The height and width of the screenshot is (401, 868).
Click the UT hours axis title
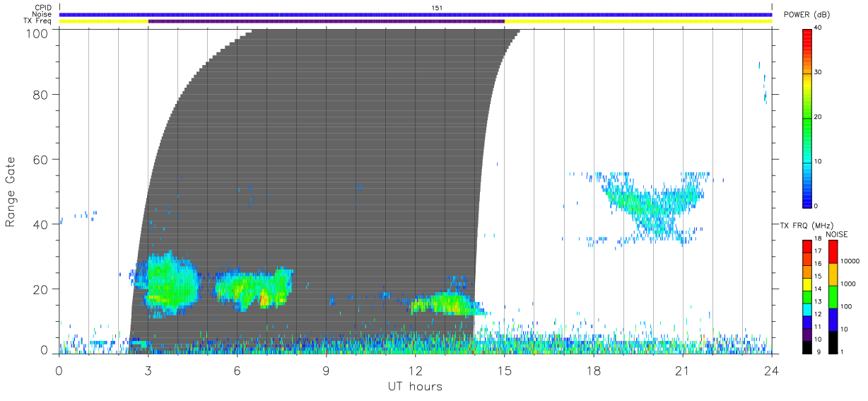[x=414, y=386]
